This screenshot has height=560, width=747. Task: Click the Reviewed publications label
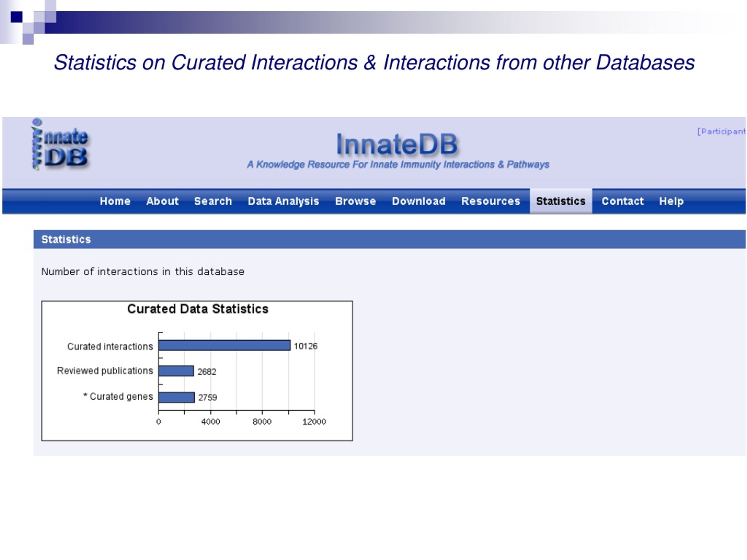pyautogui.click(x=105, y=371)
